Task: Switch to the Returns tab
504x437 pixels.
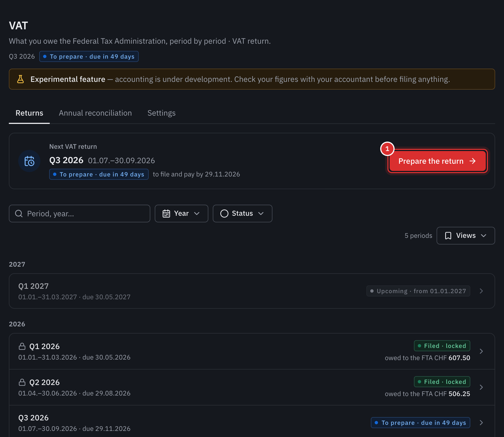Action: pyautogui.click(x=29, y=113)
